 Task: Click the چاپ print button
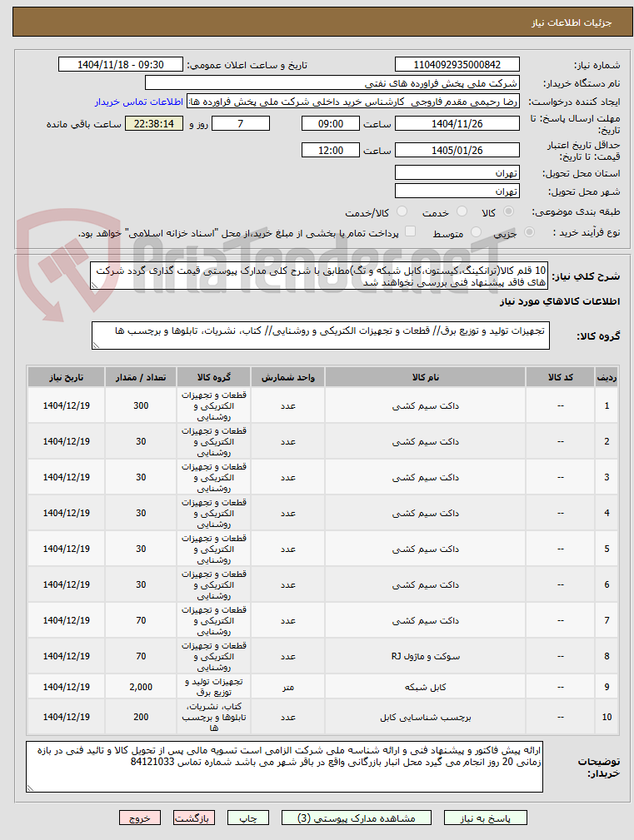248,818
